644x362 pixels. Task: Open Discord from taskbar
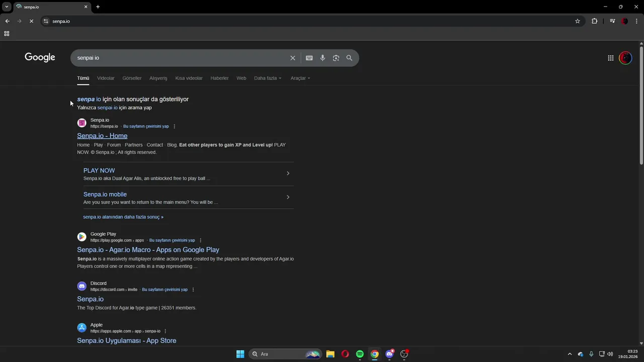tap(389, 354)
